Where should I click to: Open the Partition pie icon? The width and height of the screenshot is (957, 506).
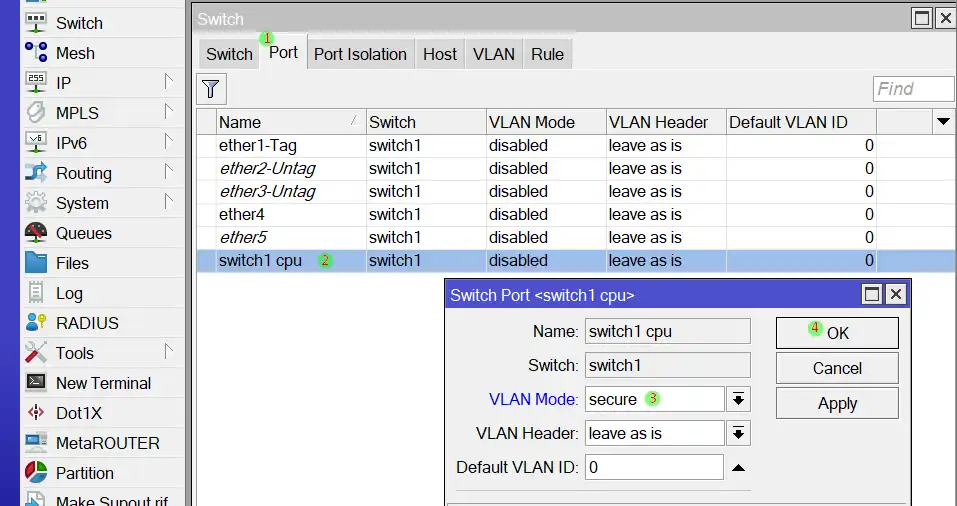[36, 473]
